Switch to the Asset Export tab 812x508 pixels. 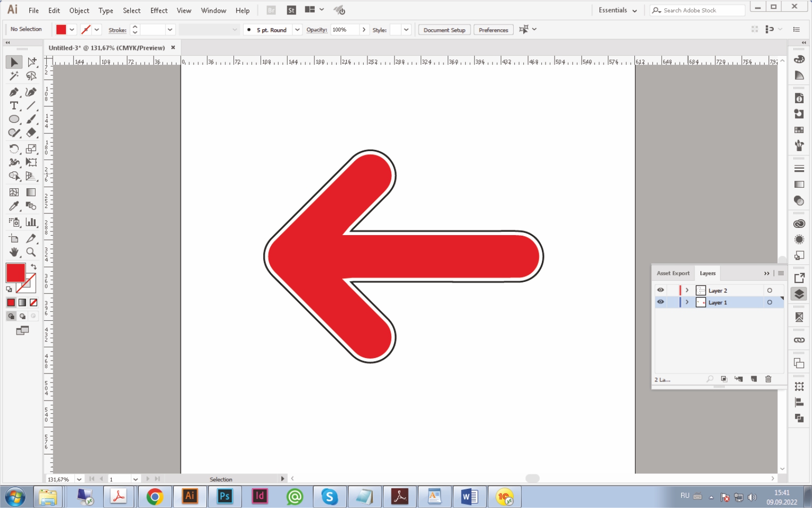tap(673, 273)
